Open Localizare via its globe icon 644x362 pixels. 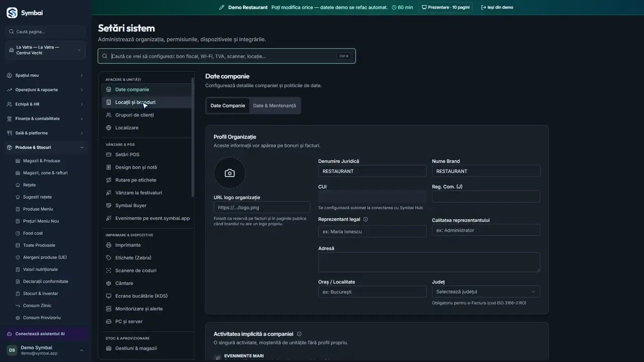109,128
